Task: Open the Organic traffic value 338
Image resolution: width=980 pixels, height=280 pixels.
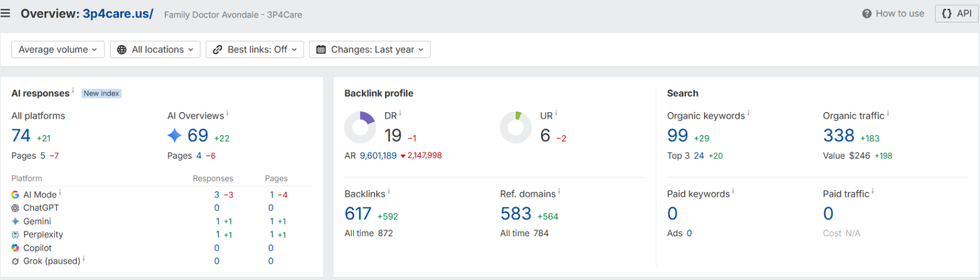Action: click(x=839, y=136)
